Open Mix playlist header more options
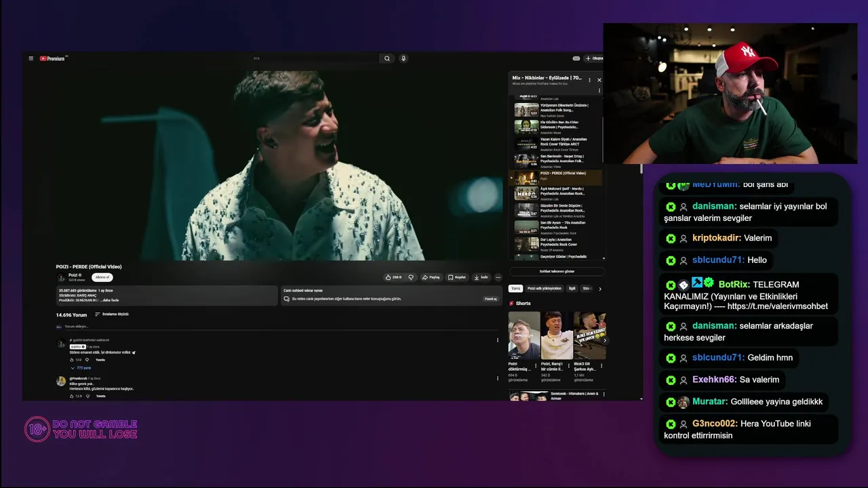 click(589, 80)
